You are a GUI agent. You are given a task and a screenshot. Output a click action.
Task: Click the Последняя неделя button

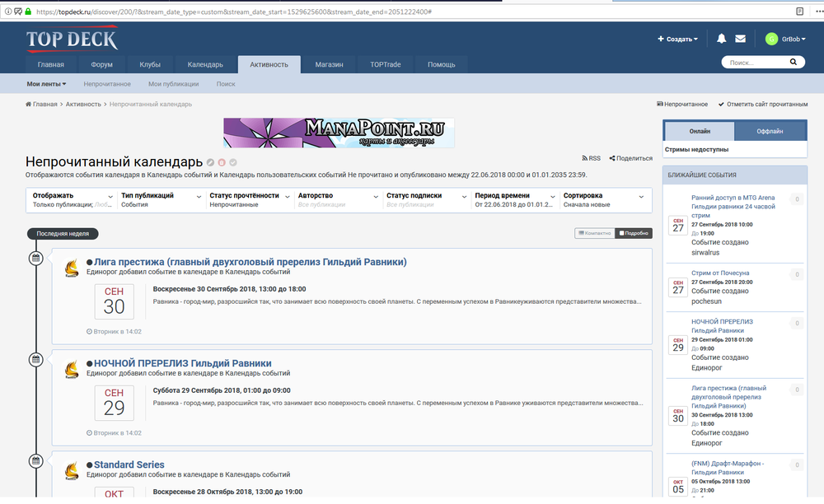pos(63,233)
